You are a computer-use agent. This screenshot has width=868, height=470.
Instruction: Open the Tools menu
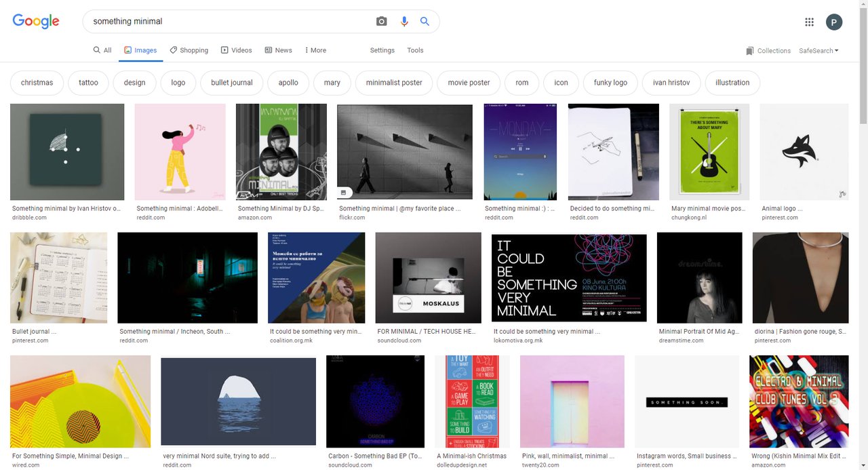pos(415,50)
